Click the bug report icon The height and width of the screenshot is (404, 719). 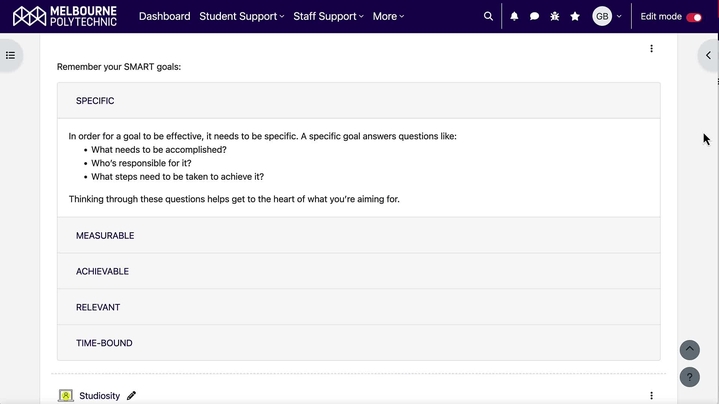tap(554, 17)
